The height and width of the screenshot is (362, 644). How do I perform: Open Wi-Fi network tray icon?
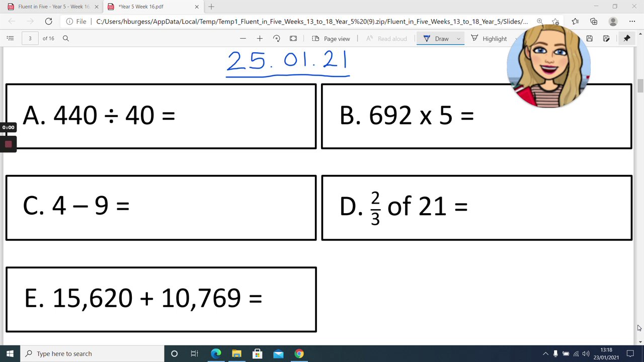point(576,354)
